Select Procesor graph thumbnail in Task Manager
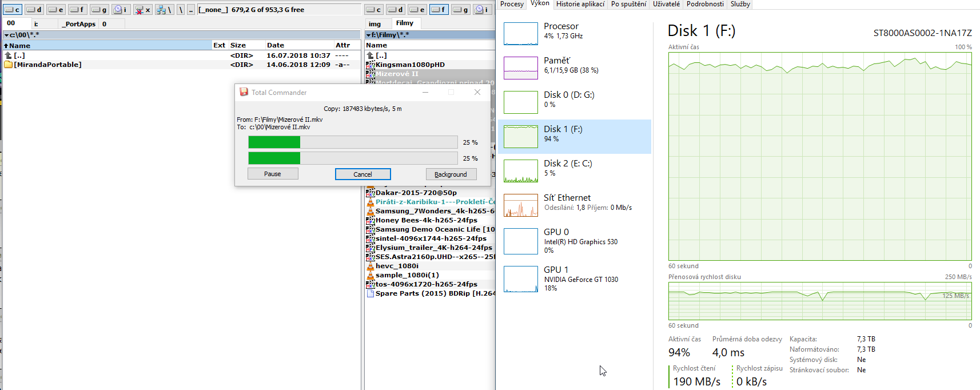 521,34
